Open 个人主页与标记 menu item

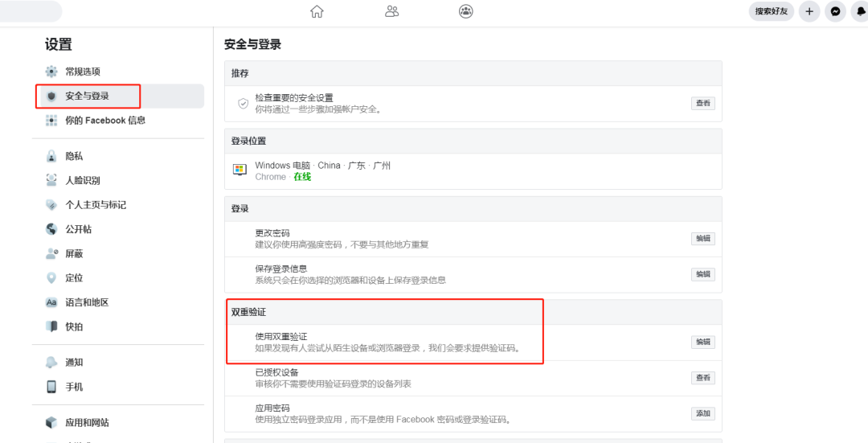pyautogui.click(x=118, y=205)
